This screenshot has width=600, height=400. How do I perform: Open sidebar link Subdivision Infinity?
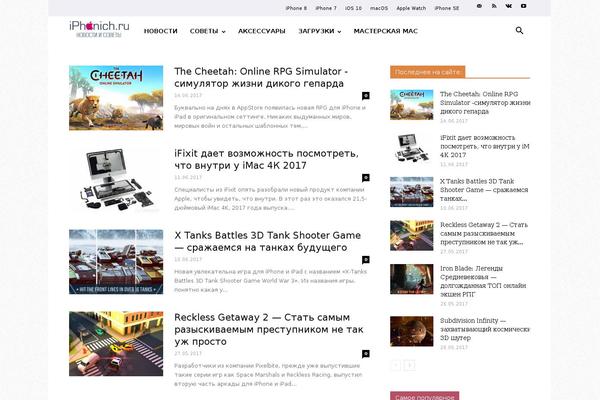[x=485, y=329]
